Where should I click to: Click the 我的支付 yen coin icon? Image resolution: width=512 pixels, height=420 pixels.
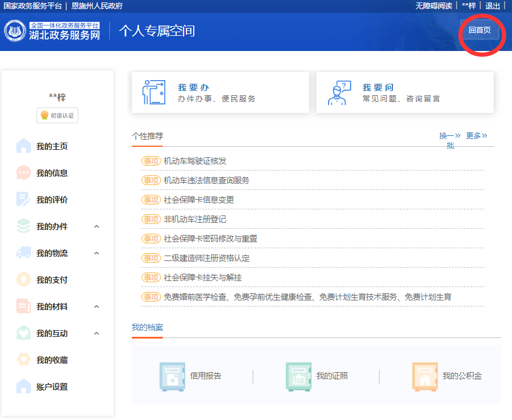point(24,280)
